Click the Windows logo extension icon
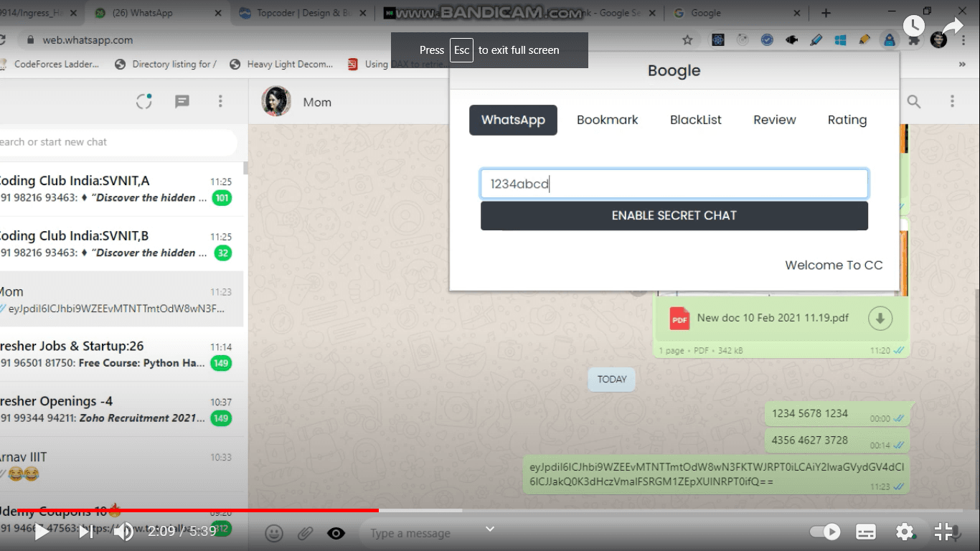Image resolution: width=980 pixels, height=551 pixels. (x=840, y=40)
